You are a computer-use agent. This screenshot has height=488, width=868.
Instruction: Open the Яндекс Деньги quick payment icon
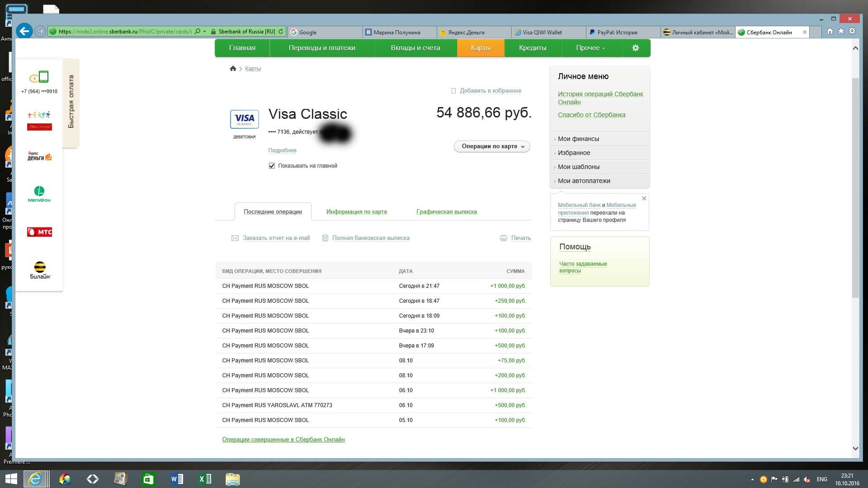click(39, 156)
